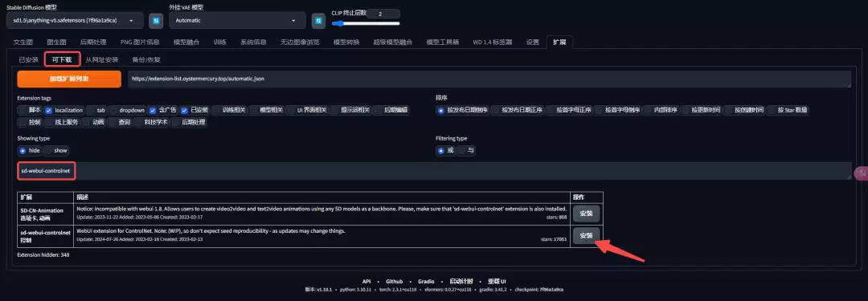The height and width of the screenshot is (301, 868).
Task: Open the API footer link
Action: click(x=366, y=281)
